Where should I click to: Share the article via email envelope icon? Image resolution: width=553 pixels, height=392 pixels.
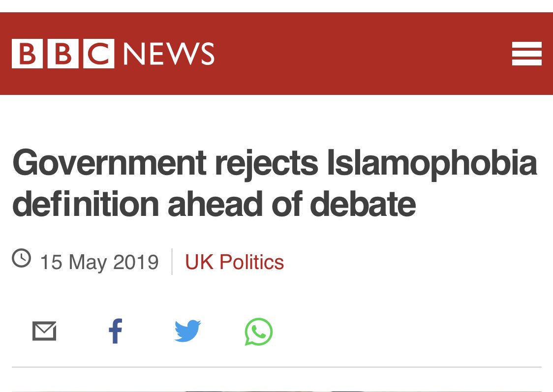pos(44,331)
